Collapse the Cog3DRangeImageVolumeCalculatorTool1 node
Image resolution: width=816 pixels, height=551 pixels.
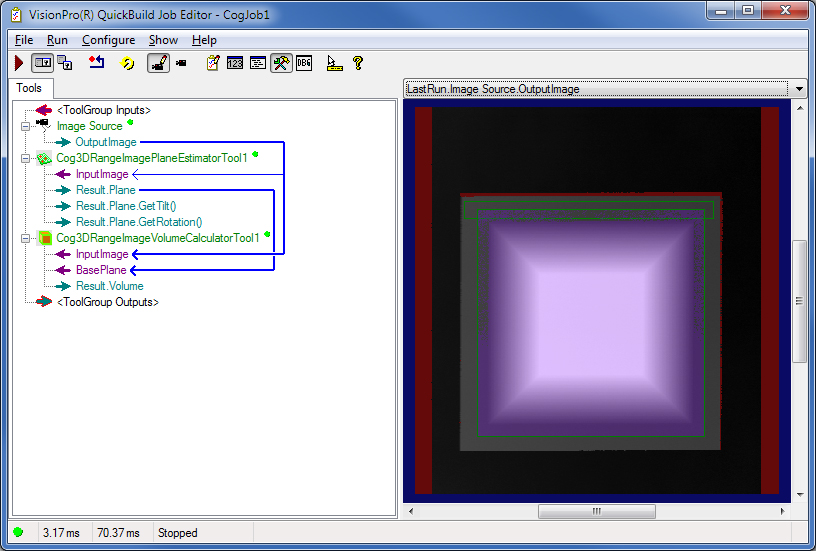coord(25,238)
